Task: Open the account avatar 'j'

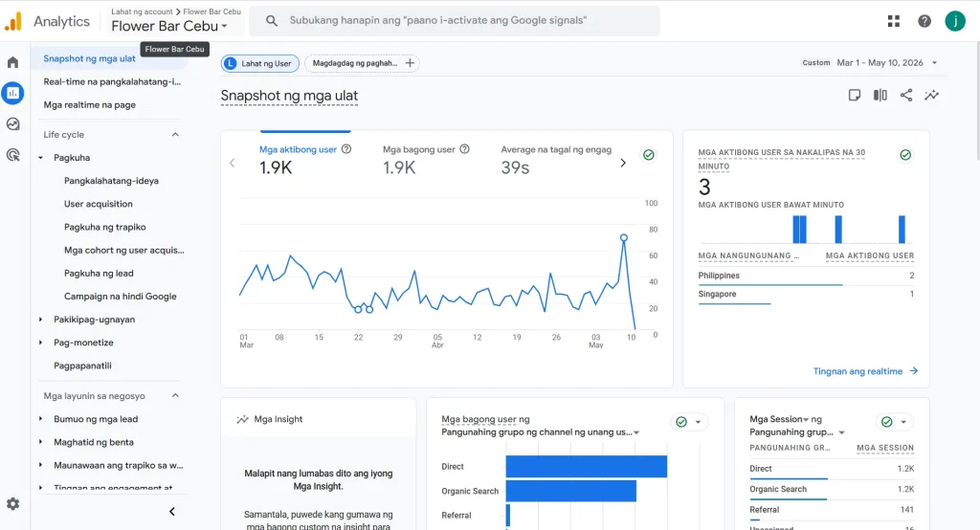Action: (955, 21)
